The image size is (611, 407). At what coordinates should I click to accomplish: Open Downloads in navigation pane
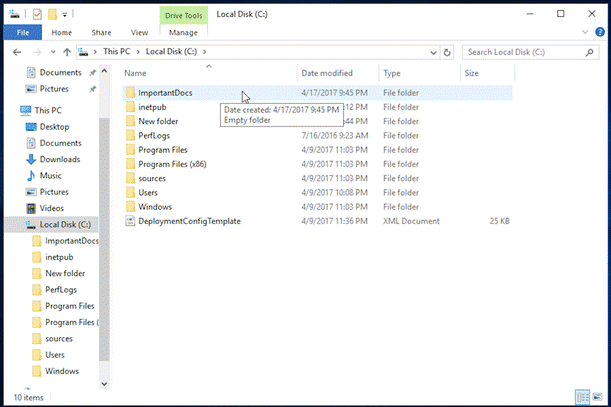click(x=60, y=159)
